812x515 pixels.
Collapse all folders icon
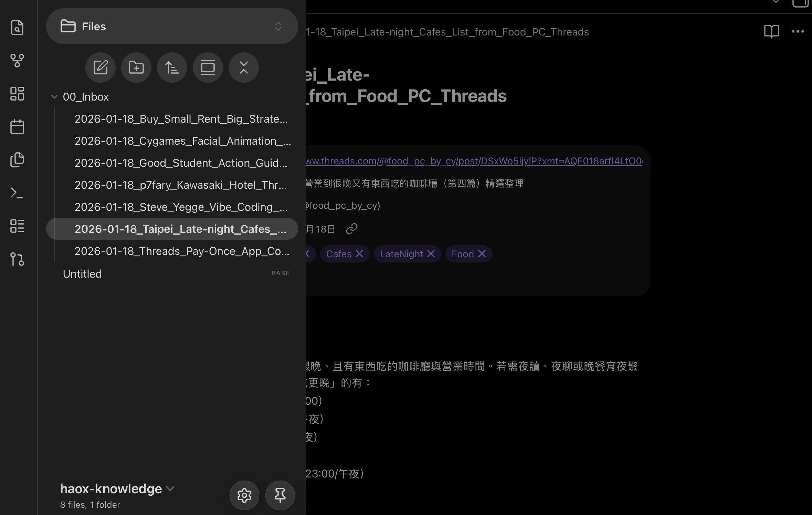(244, 68)
